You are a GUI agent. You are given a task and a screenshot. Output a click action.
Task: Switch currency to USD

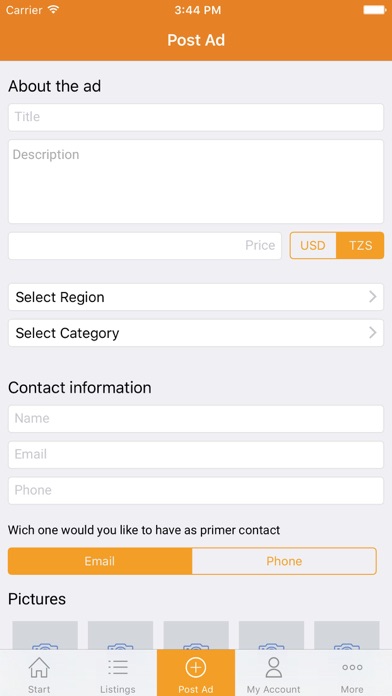tap(313, 245)
